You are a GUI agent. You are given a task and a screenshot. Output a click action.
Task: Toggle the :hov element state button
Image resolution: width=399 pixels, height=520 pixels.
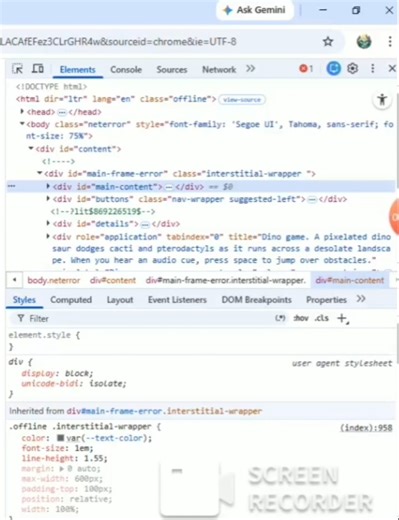coord(301,318)
